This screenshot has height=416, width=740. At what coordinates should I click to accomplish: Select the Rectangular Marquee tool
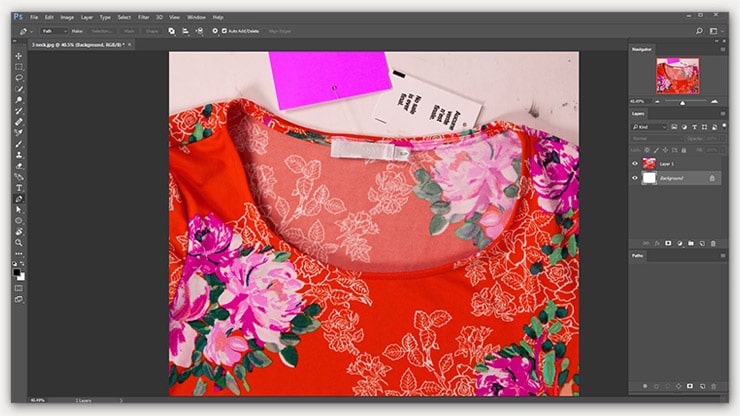[x=19, y=67]
